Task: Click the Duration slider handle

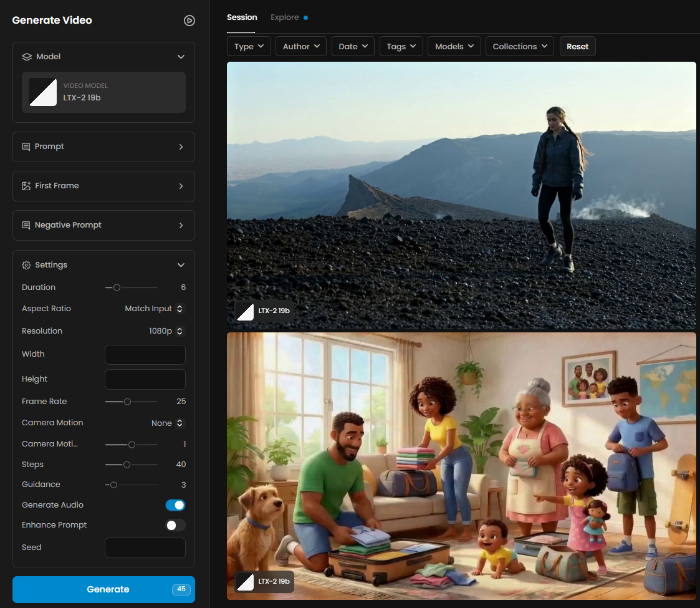Action: pyautogui.click(x=117, y=287)
